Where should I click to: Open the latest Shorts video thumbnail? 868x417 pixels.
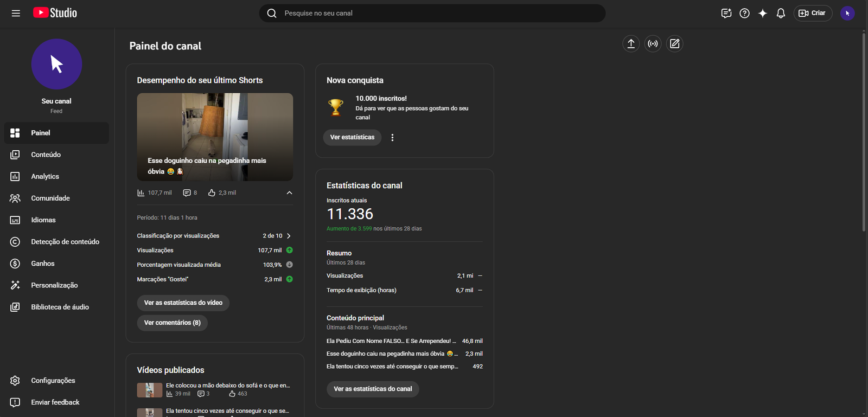coord(215,137)
